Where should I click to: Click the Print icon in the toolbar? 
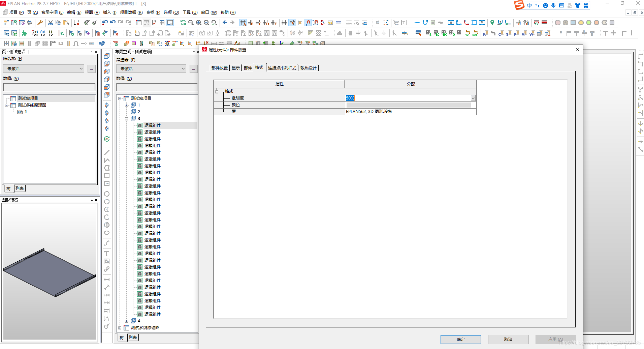(30, 23)
